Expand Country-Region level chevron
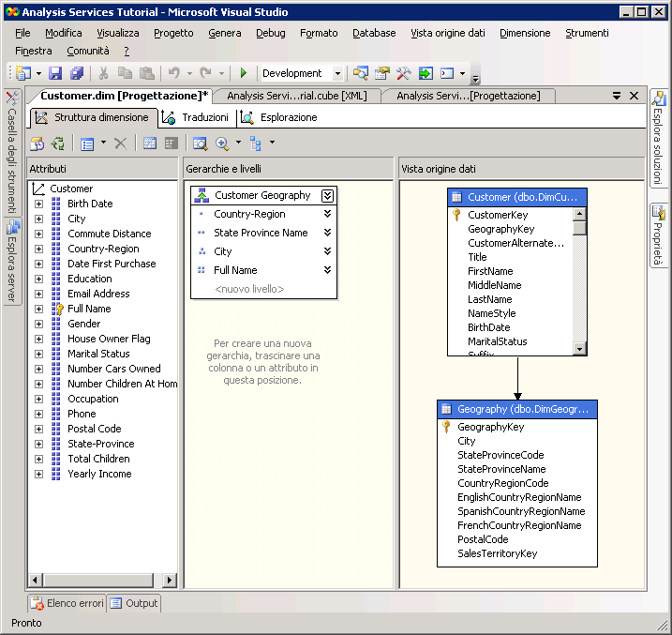The width and height of the screenshot is (672, 635). 327,214
